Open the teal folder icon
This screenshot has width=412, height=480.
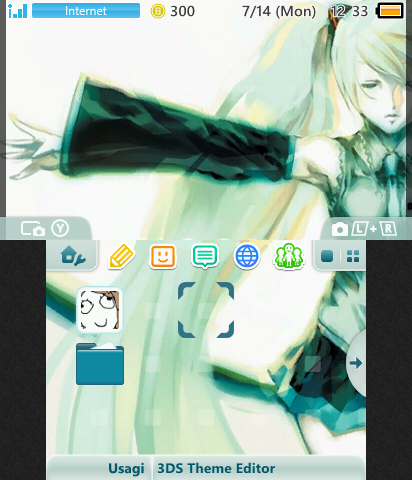coord(100,363)
